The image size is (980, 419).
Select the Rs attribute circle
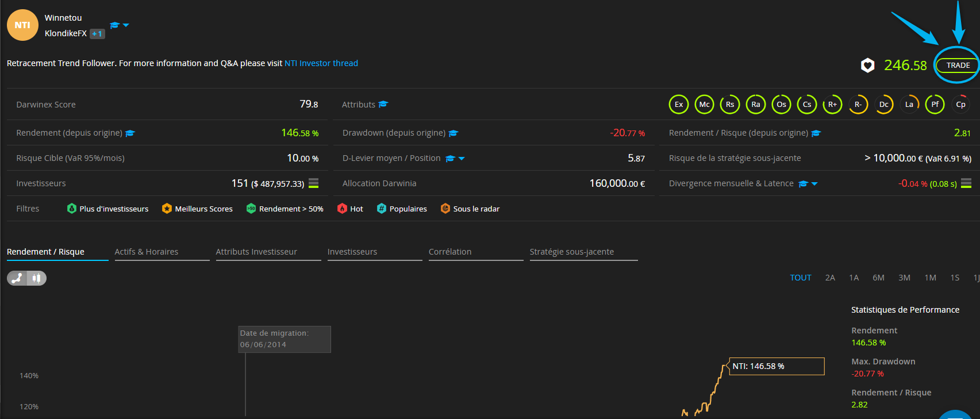click(x=730, y=105)
